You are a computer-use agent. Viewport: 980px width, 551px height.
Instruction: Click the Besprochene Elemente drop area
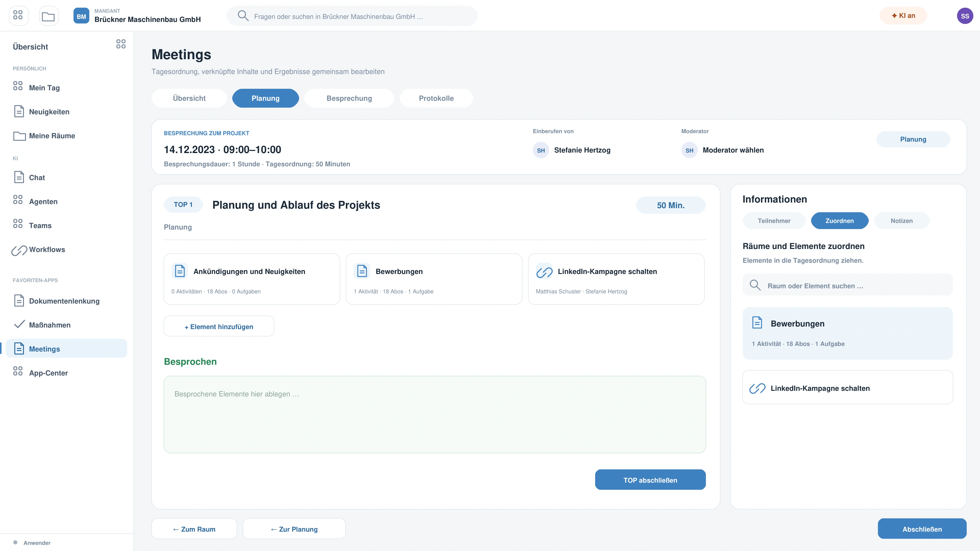tap(434, 415)
